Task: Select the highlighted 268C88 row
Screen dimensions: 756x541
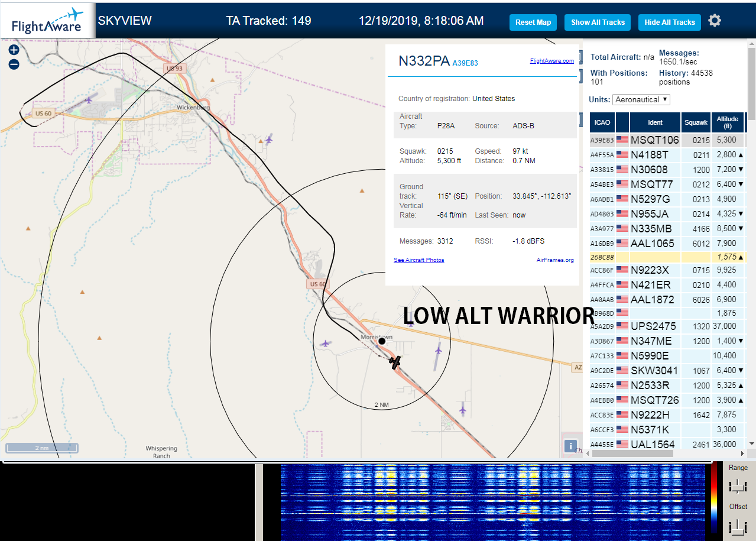Action: [667, 257]
